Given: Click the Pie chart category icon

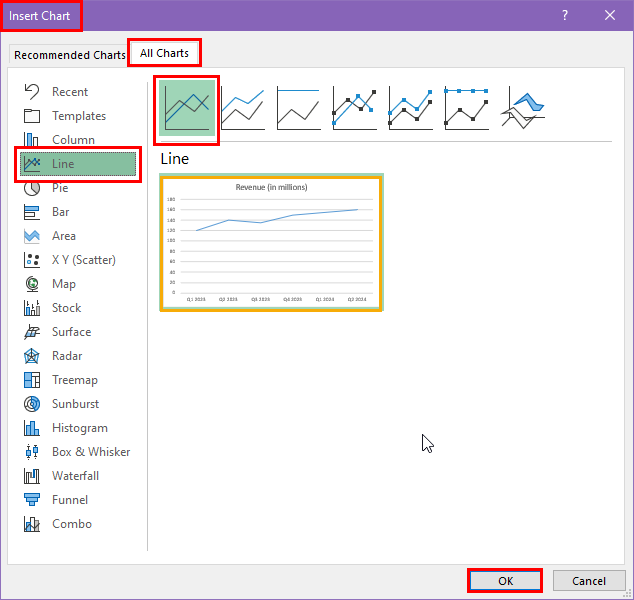Looking at the screenshot, I should pyautogui.click(x=32, y=188).
